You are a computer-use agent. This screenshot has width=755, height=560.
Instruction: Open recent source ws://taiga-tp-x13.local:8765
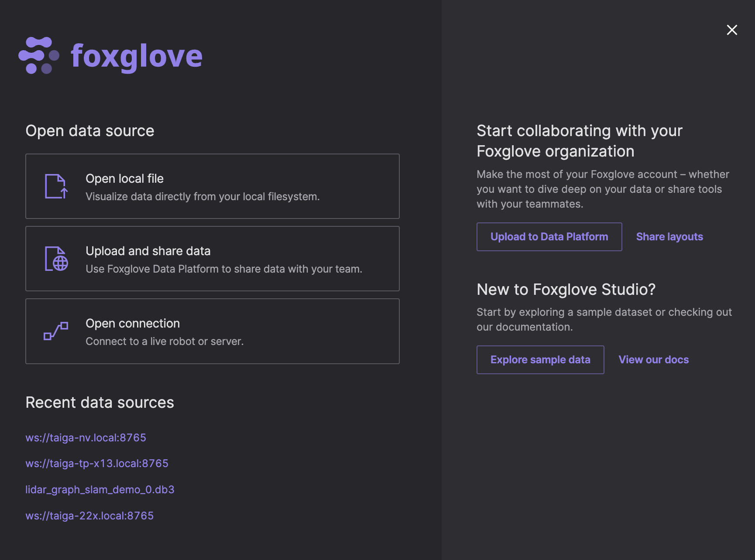pyautogui.click(x=97, y=463)
